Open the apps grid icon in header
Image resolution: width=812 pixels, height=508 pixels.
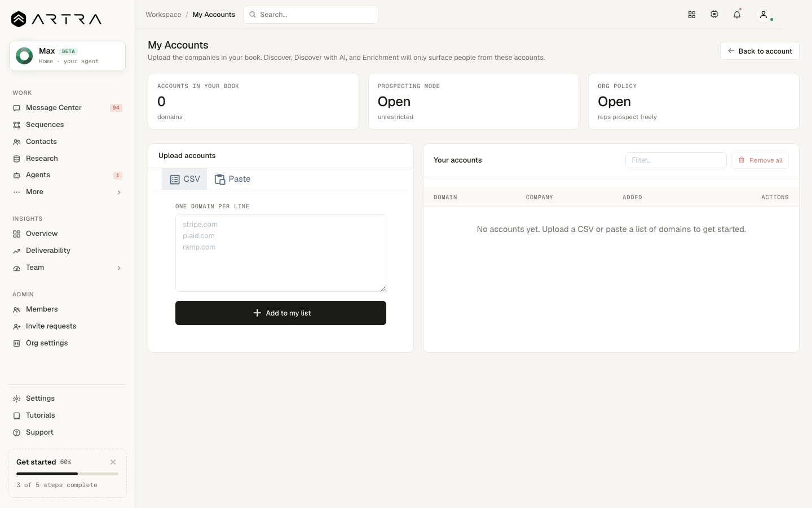(x=692, y=15)
